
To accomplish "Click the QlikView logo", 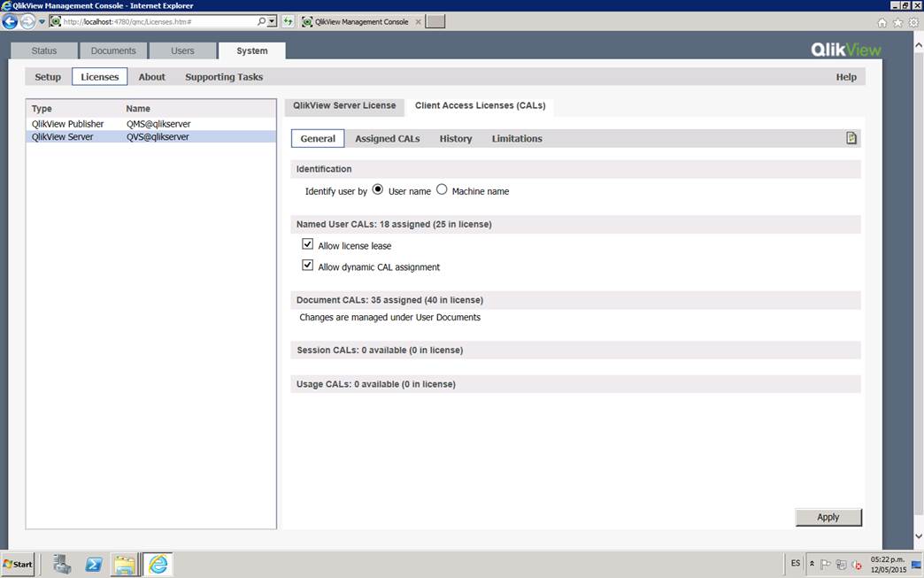I will point(844,50).
